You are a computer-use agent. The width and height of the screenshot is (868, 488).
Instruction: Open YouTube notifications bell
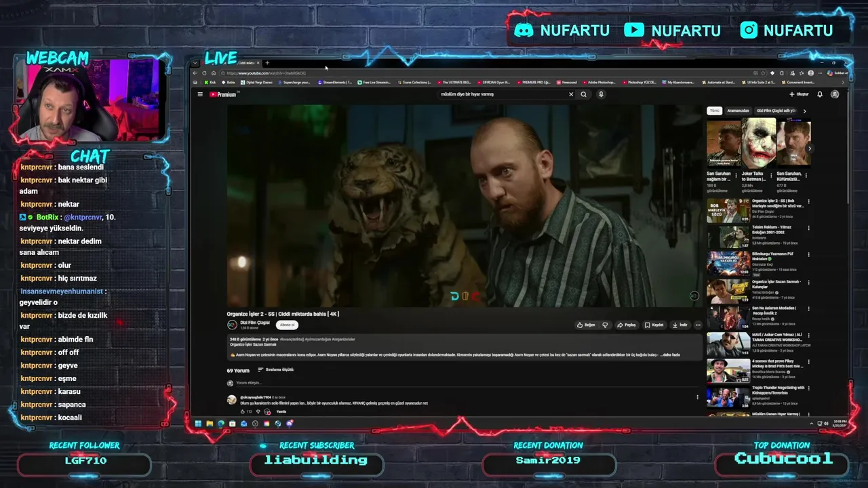pos(820,94)
